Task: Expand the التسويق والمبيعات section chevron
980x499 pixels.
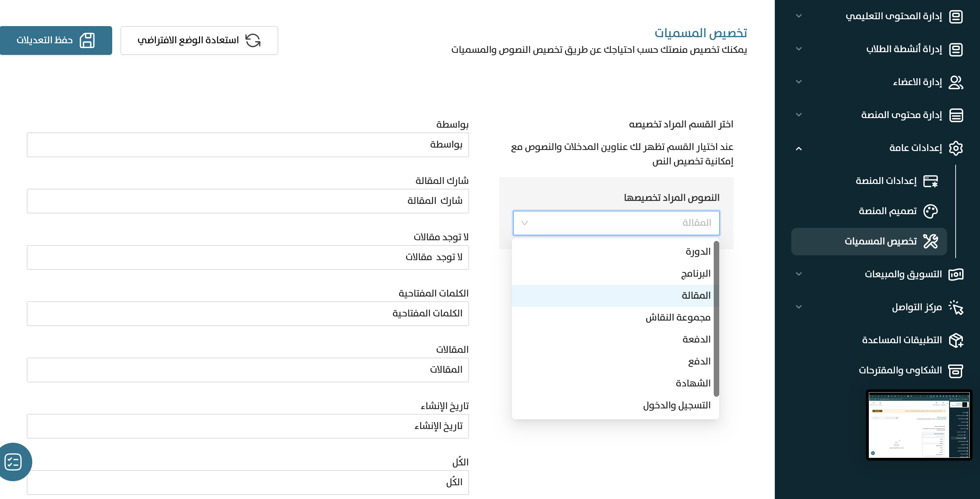Action: 798,274
